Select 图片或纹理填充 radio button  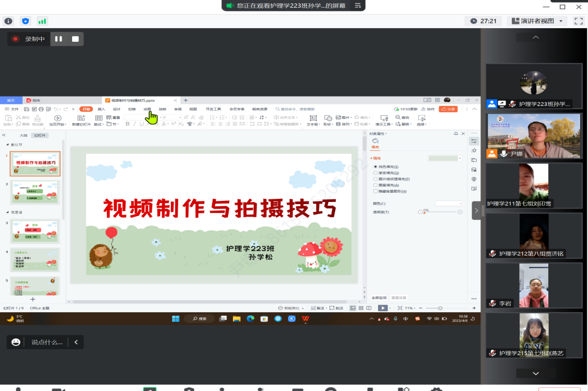(375, 179)
